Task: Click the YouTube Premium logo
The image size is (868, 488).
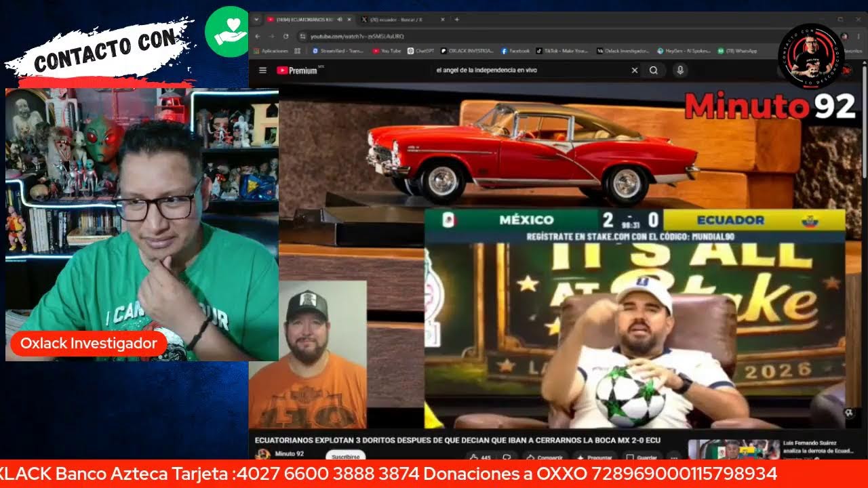Action: pos(299,70)
